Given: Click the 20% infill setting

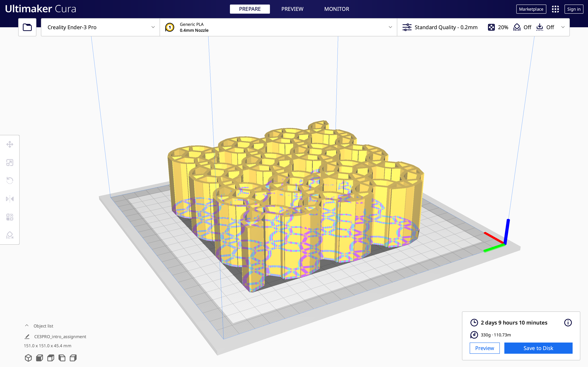Looking at the screenshot, I should pos(498,27).
